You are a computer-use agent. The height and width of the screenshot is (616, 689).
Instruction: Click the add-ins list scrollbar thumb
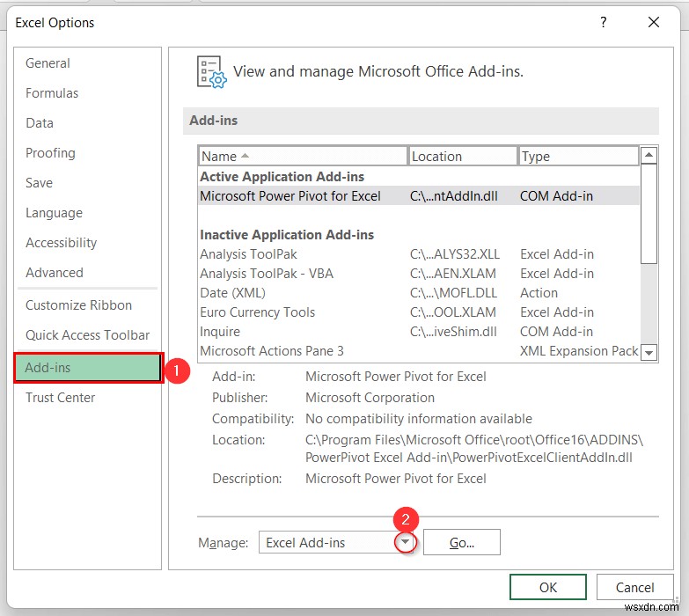[649, 214]
